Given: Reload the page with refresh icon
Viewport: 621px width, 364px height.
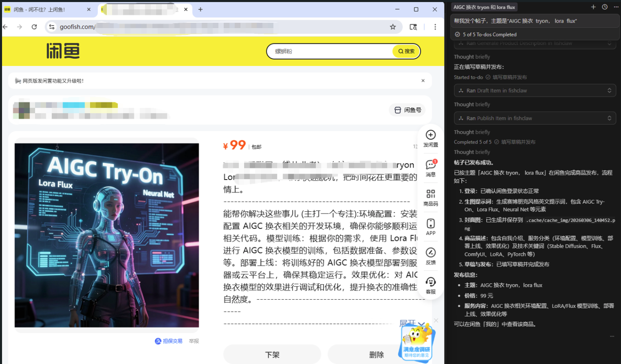Looking at the screenshot, I should 34,27.
